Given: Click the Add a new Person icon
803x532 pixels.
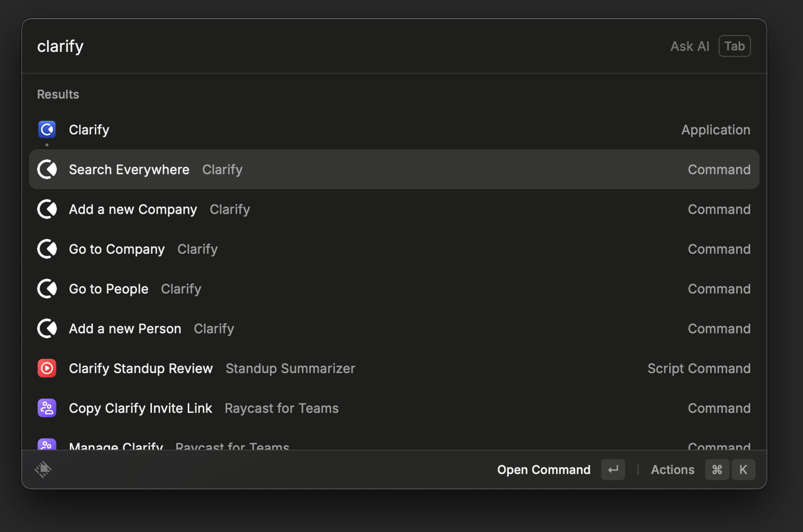Looking at the screenshot, I should point(47,329).
